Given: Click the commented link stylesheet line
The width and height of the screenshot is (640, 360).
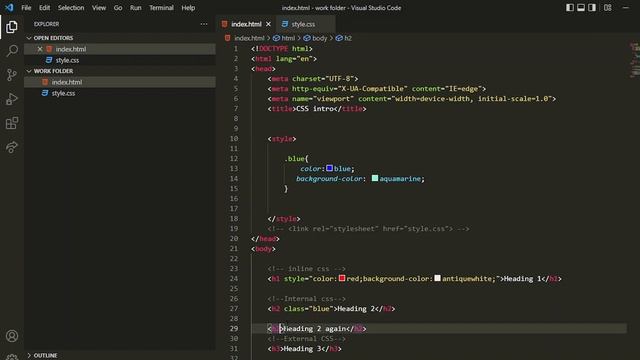Looking at the screenshot, I should coord(369,229).
